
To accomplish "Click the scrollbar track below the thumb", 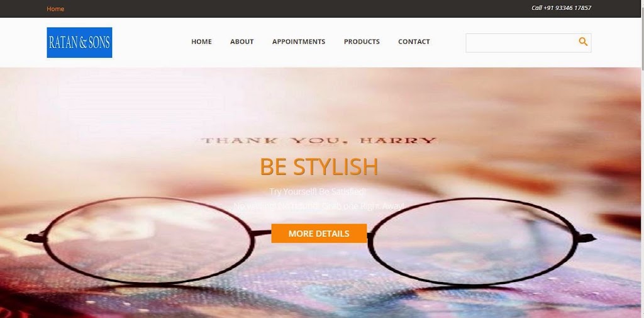I will [641, 193].
